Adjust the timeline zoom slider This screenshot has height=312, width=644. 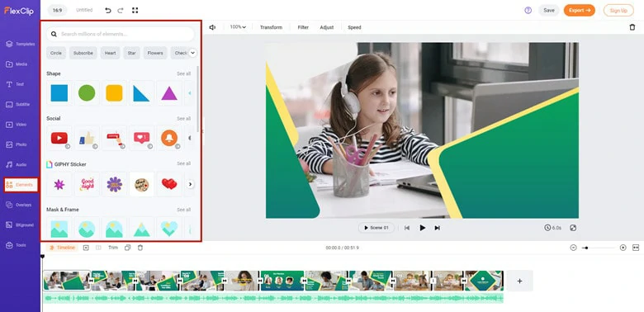599,248
